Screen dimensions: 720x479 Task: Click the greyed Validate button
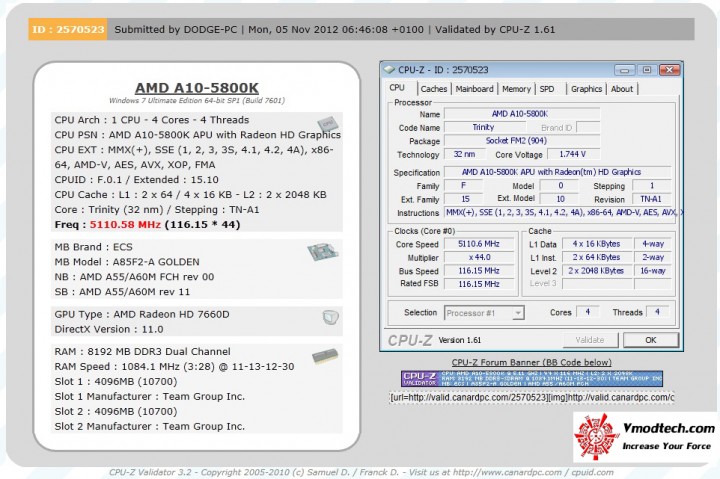coord(590,340)
